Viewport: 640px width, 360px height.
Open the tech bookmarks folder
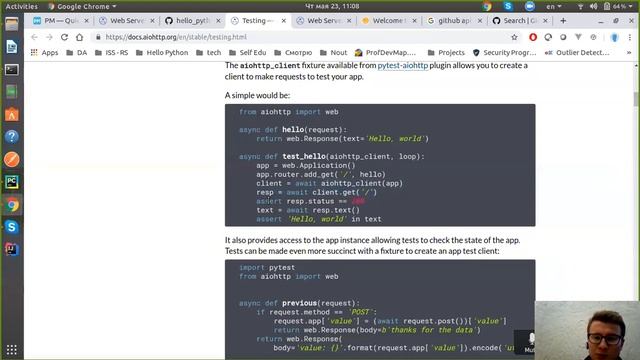[209, 53]
